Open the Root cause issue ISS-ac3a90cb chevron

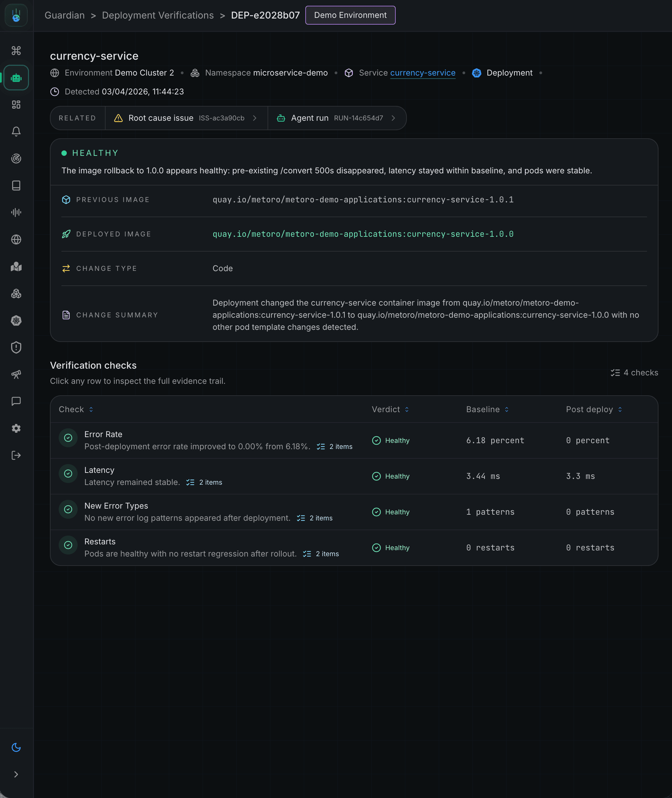(x=255, y=118)
